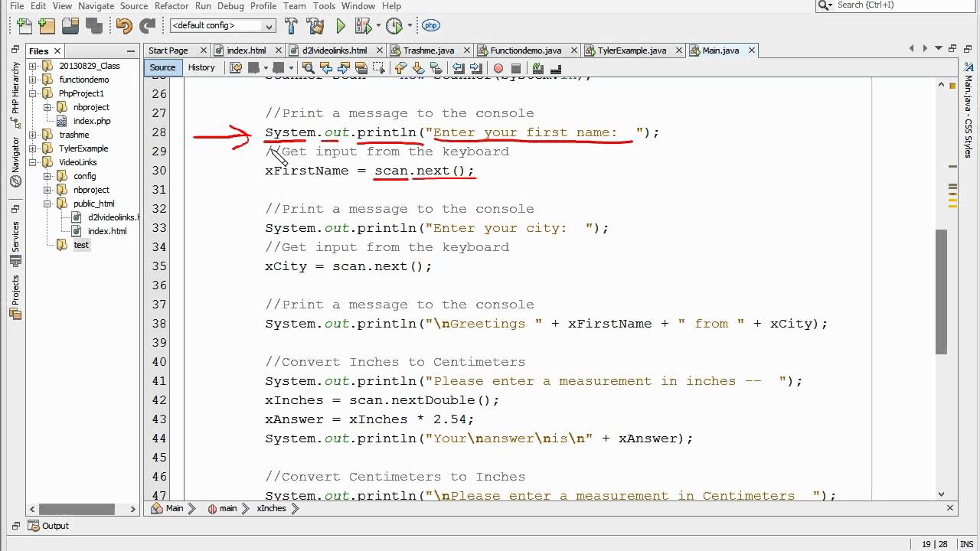This screenshot has width=980, height=551.
Task: Start macro recording with red circle icon
Action: coord(498,67)
